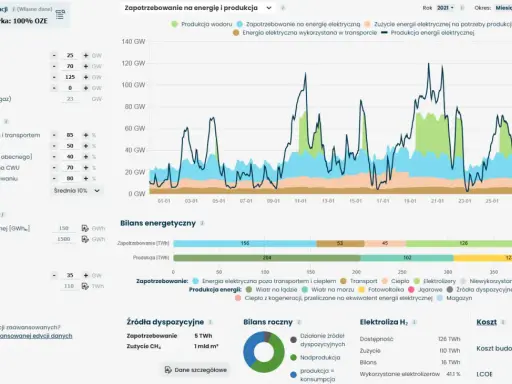This screenshot has height=384, width=512.
Task: Toggle Działanie źródeł dyspozycyjnych in donut legend
Action: tap(318, 340)
